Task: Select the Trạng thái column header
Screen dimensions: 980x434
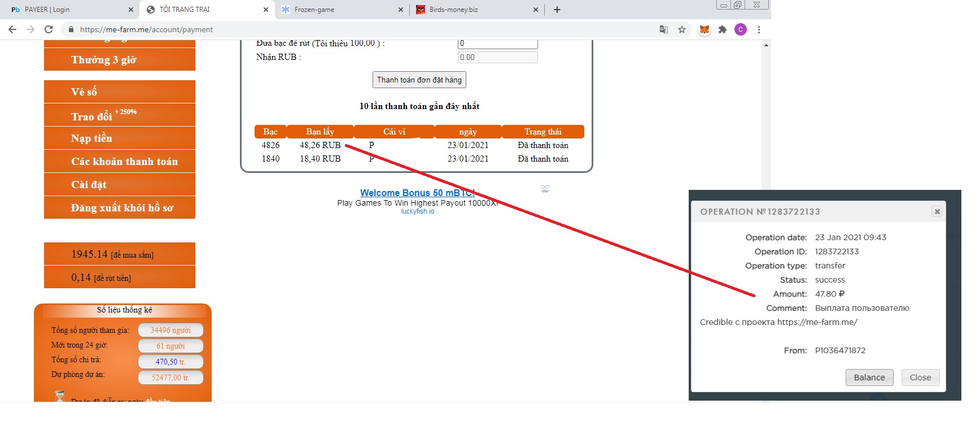Action: (543, 132)
